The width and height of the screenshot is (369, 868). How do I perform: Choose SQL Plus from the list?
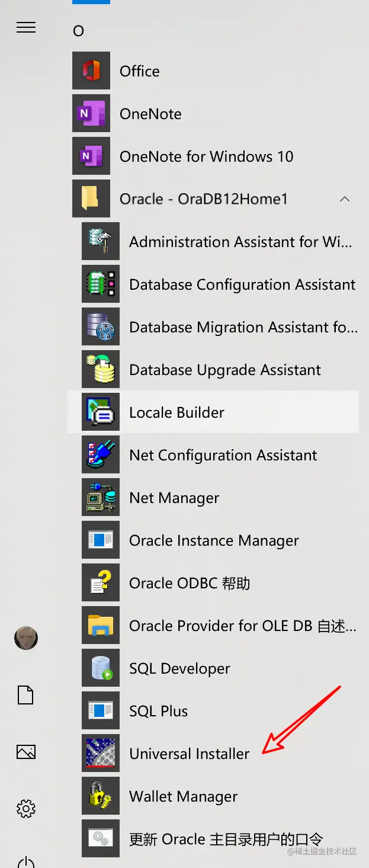pos(158,711)
